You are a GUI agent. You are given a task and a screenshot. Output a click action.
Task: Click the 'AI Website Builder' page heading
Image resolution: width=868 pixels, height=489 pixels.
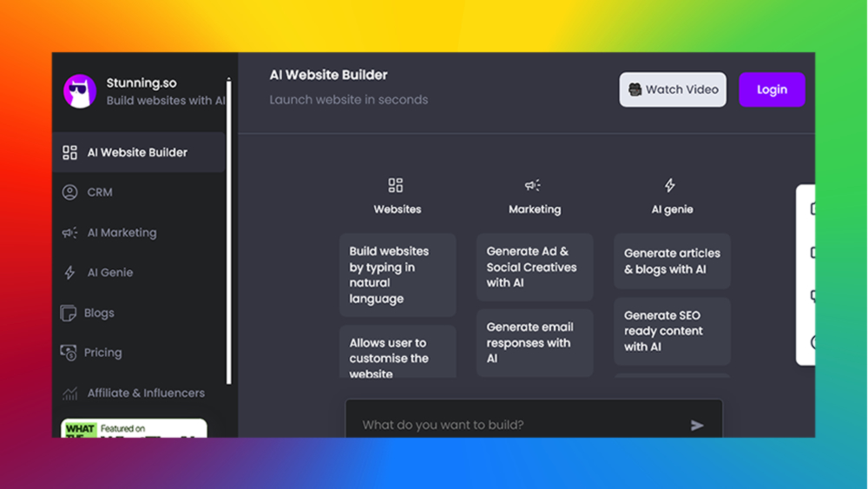tap(328, 75)
